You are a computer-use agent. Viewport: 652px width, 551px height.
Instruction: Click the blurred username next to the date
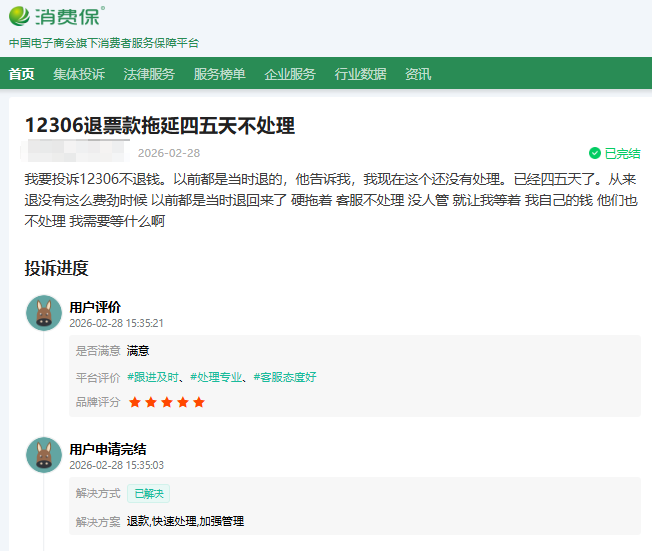click(75, 153)
